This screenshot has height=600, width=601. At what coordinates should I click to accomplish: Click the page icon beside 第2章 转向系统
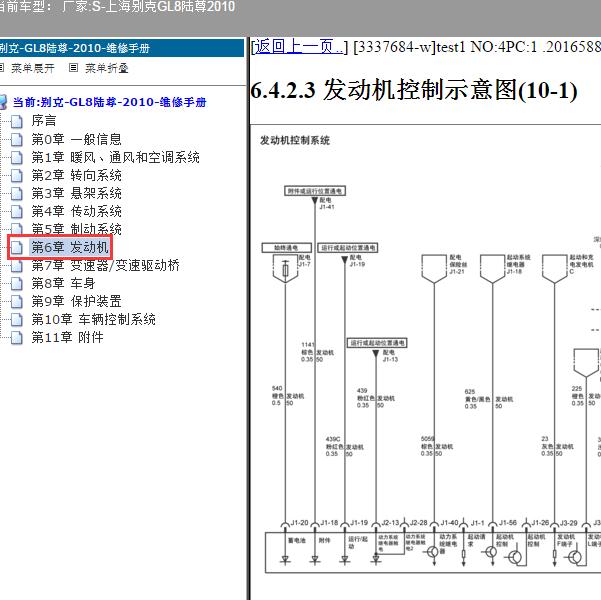click(x=16, y=176)
